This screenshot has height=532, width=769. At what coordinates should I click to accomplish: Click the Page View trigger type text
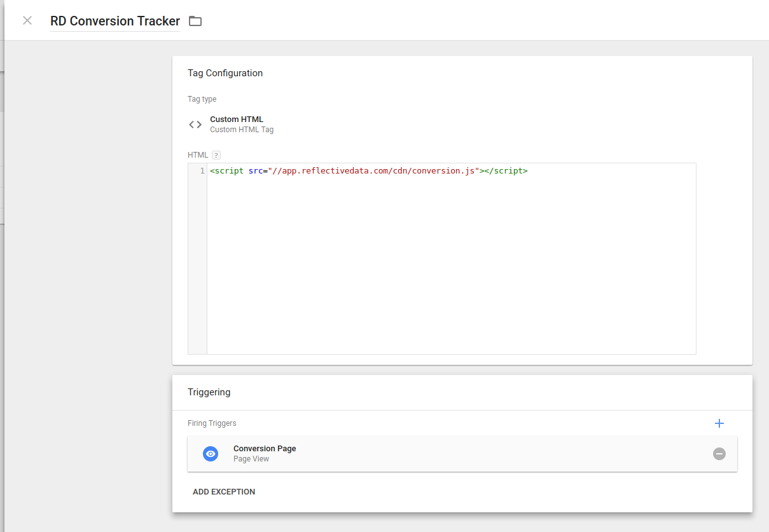(x=251, y=459)
